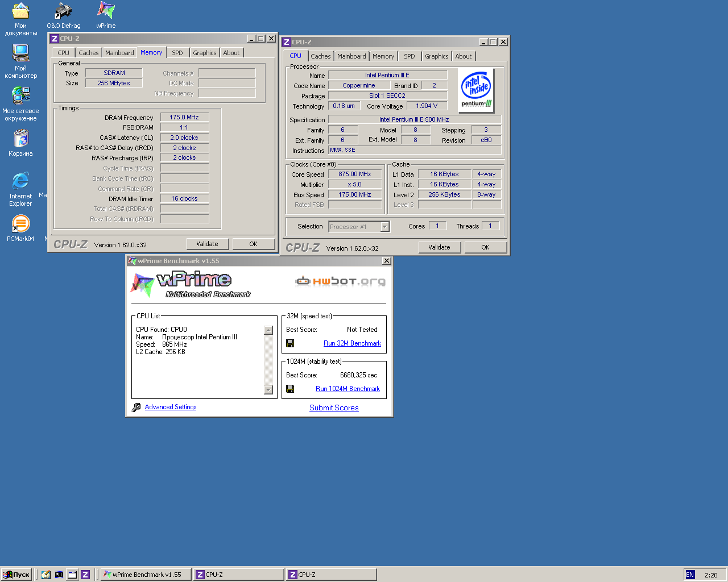Click CAS# Latency 2.0 clocks value
The width and height of the screenshot is (728, 582).
pos(185,138)
